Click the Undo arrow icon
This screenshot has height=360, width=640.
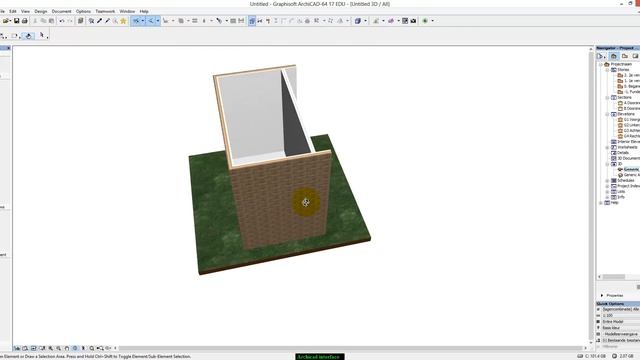pyautogui.click(x=62, y=21)
